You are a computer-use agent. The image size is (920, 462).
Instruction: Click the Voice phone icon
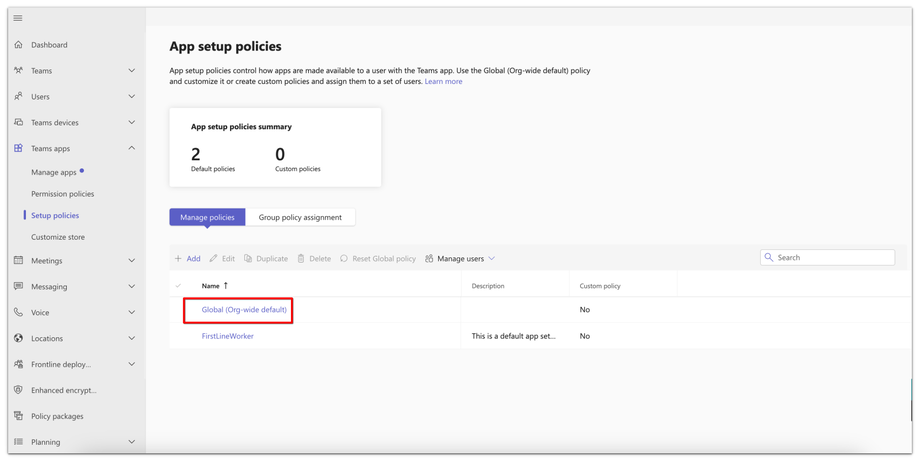coord(18,313)
